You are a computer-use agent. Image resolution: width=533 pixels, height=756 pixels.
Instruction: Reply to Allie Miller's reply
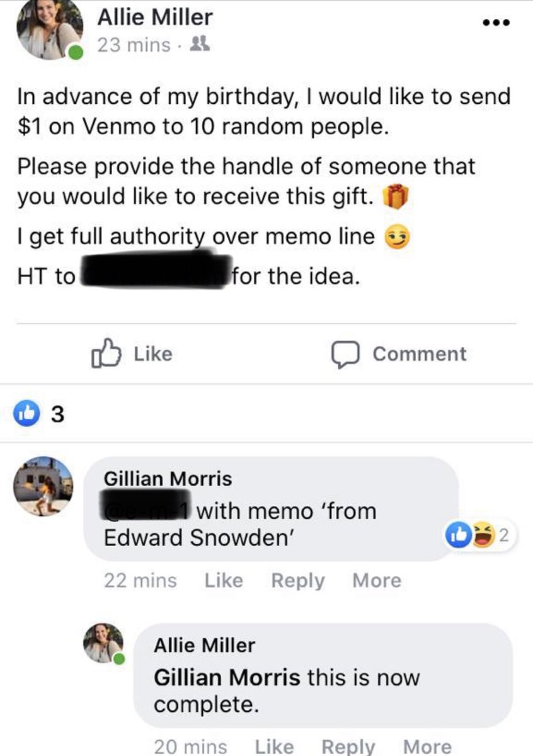(x=348, y=747)
